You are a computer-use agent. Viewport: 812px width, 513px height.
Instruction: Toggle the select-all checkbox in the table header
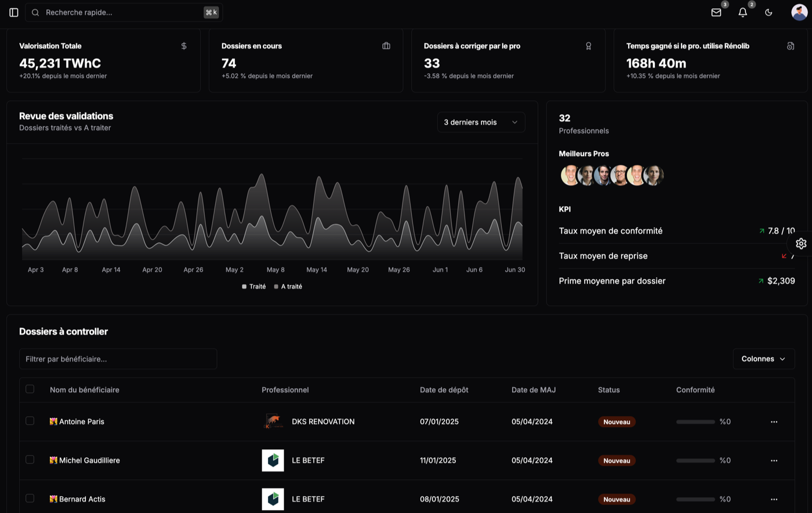tap(30, 389)
